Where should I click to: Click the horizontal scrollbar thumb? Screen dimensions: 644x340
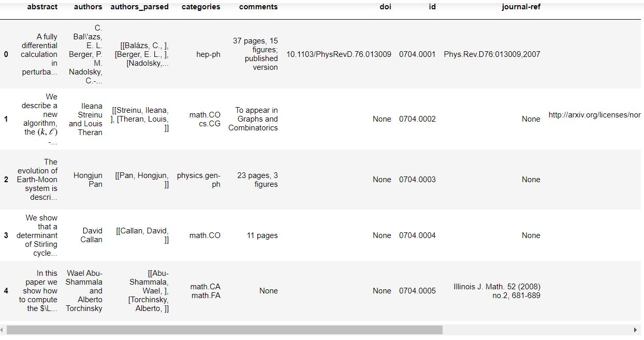point(224,330)
